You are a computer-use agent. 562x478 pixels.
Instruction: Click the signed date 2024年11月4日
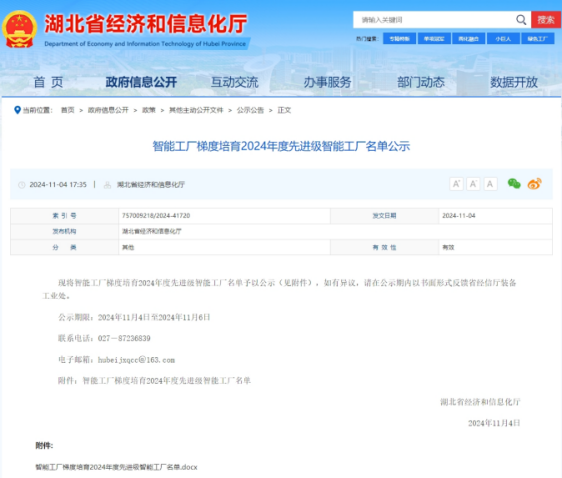pos(494,423)
